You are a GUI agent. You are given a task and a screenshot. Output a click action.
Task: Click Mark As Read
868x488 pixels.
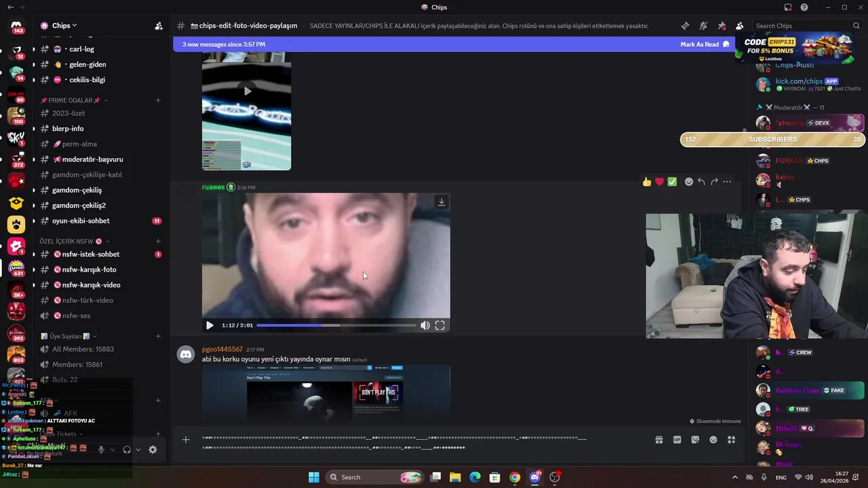click(x=705, y=45)
